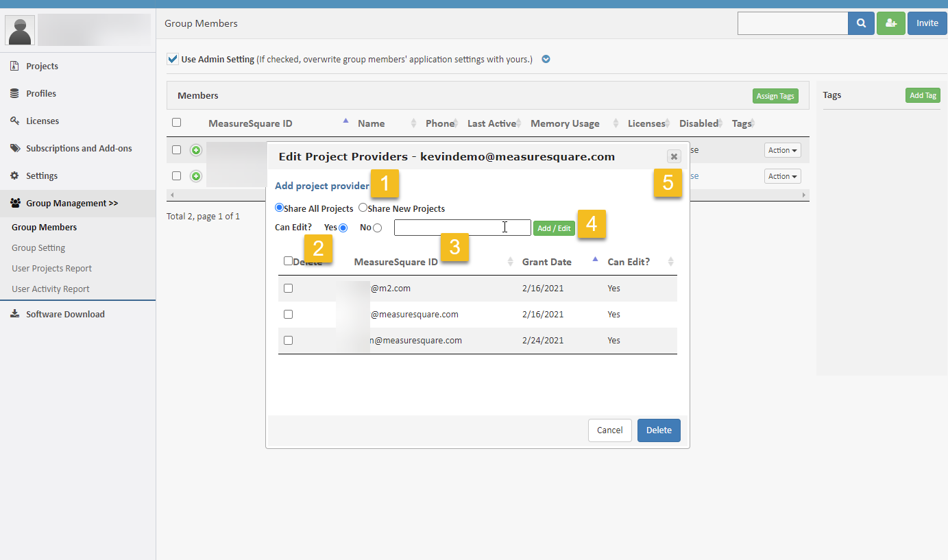
Task: Open Software Download via its download icon
Action: (14, 314)
